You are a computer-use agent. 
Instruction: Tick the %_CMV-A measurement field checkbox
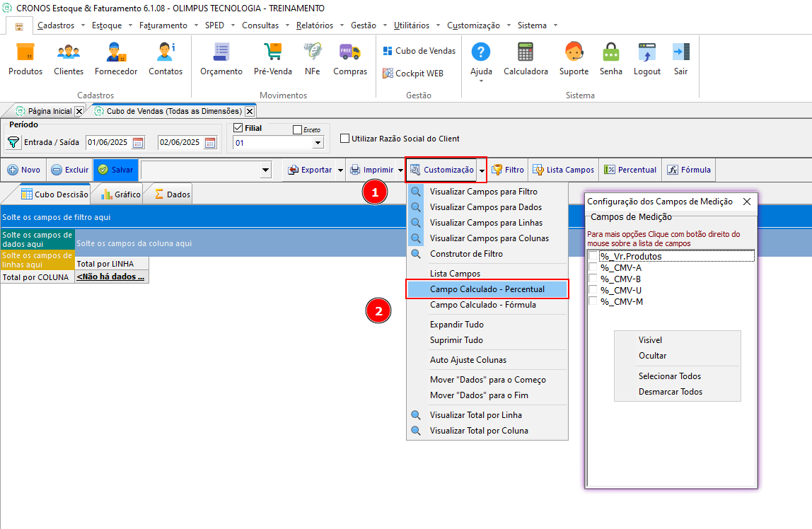click(593, 267)
